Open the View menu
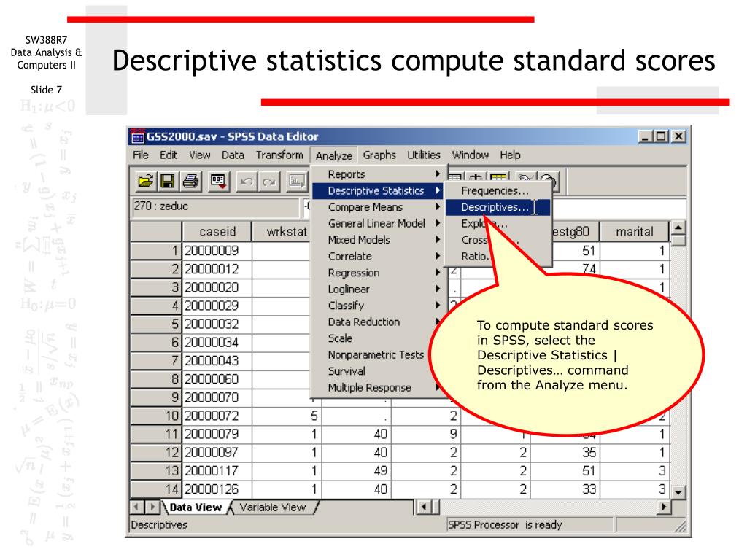Image resolution: width=747 pixels, height=560 pixels. pos(199,155)
